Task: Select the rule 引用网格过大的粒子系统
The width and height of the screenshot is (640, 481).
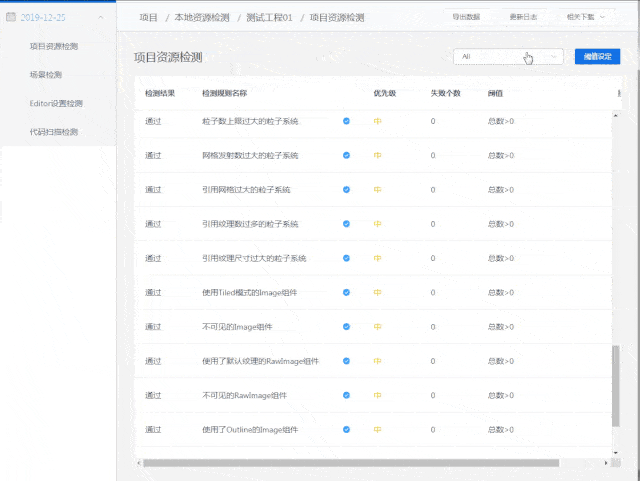Action: [246, 190]
